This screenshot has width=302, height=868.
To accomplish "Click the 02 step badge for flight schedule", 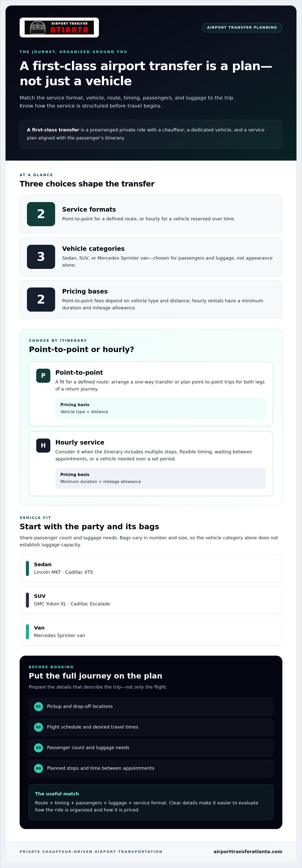I will (x=39, y=727).
